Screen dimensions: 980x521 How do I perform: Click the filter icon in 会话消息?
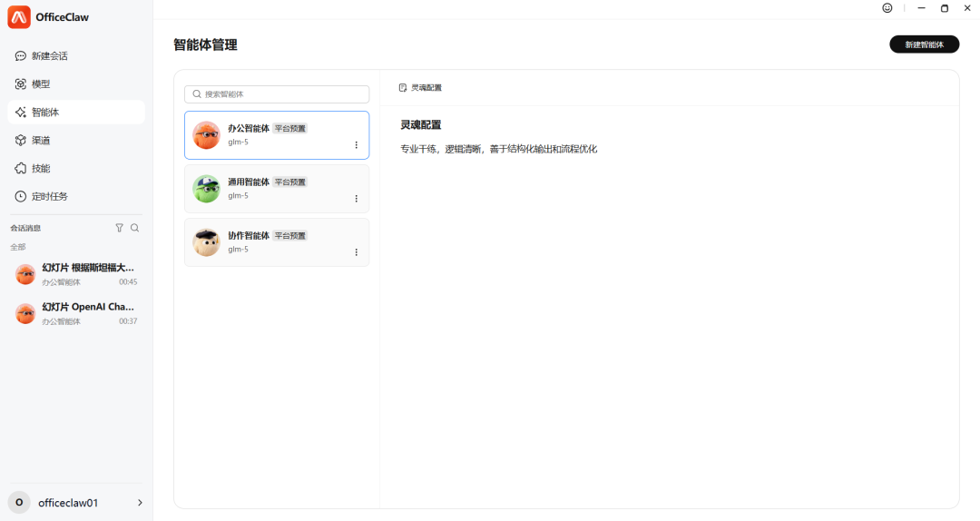[119, 228]
